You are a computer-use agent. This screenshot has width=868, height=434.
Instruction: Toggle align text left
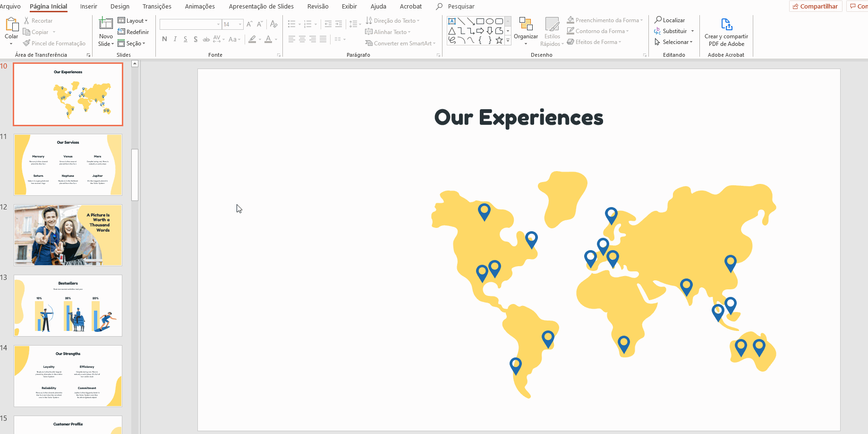point(292,39)
